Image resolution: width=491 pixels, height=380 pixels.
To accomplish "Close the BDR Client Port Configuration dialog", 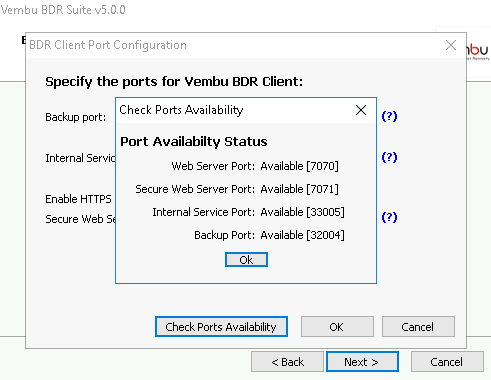I will (451, 45).
